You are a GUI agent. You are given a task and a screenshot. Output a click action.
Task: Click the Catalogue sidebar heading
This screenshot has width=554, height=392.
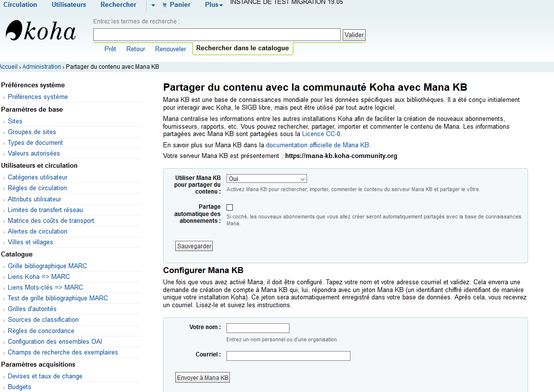coord(17,255)
